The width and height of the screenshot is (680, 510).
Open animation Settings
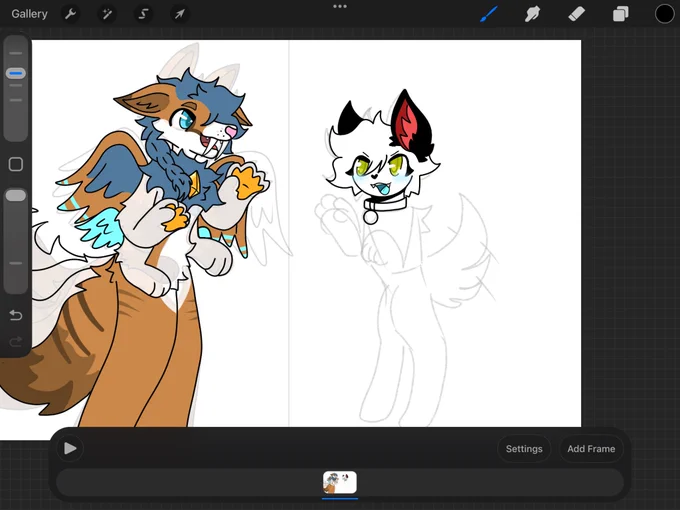click(x=524, y=449)
